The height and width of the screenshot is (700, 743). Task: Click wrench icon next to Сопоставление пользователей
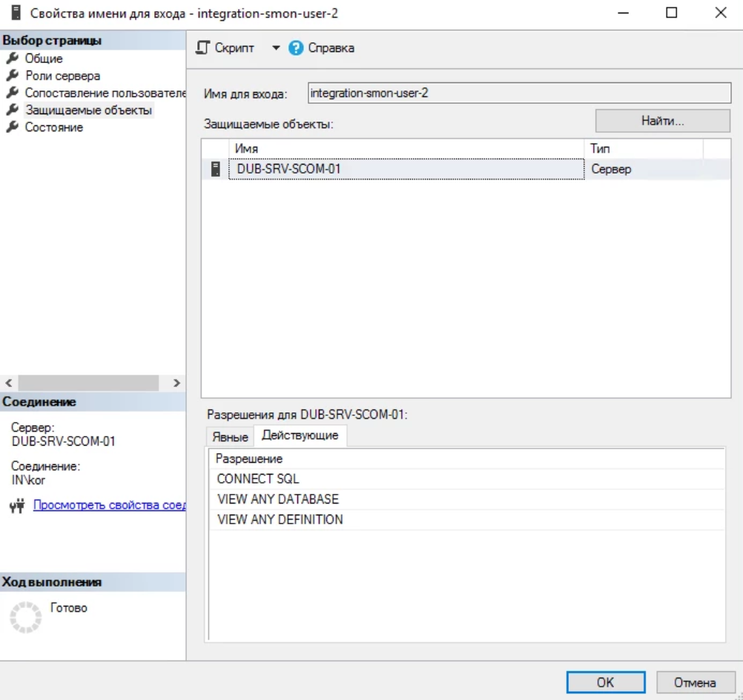pyautogui.click(x=11, y=93)
